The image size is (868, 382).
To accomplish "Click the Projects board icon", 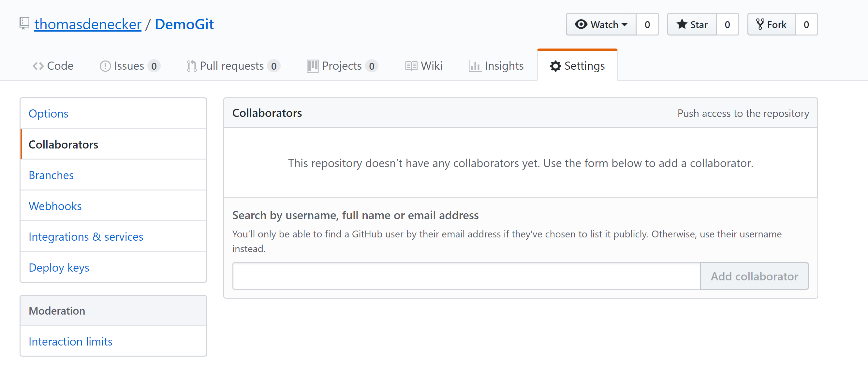I will [312, 66].
